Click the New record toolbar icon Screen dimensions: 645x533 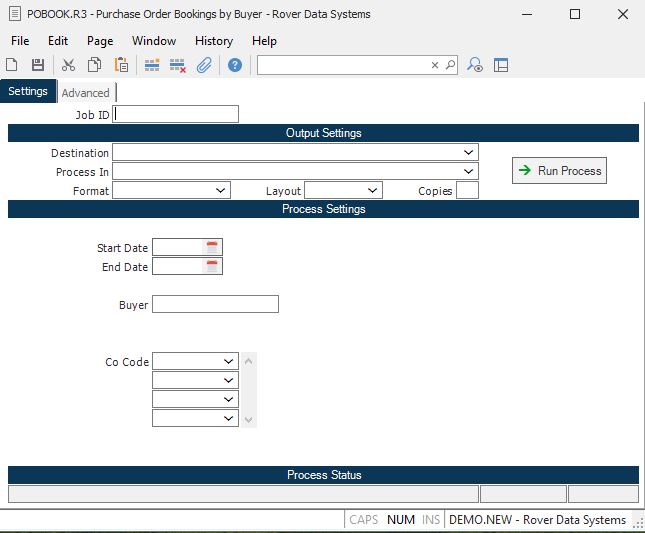point(12,65)
